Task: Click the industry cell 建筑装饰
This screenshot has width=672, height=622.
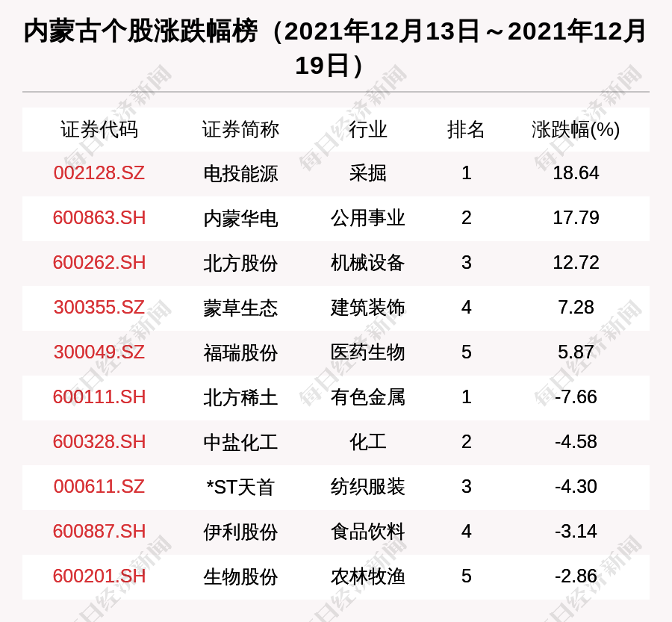Action: click(x=367, y=308)
